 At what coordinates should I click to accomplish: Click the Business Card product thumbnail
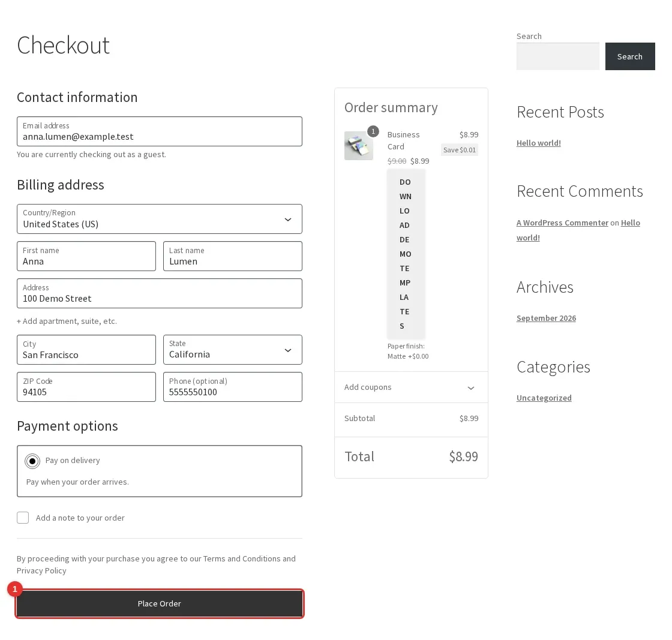pos(359,146)
